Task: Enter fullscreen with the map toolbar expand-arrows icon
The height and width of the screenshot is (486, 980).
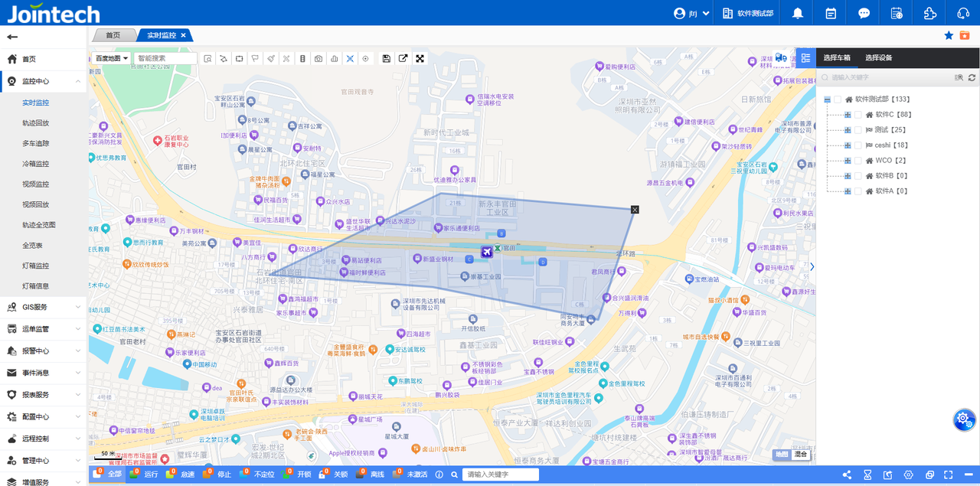Action: 420,59
